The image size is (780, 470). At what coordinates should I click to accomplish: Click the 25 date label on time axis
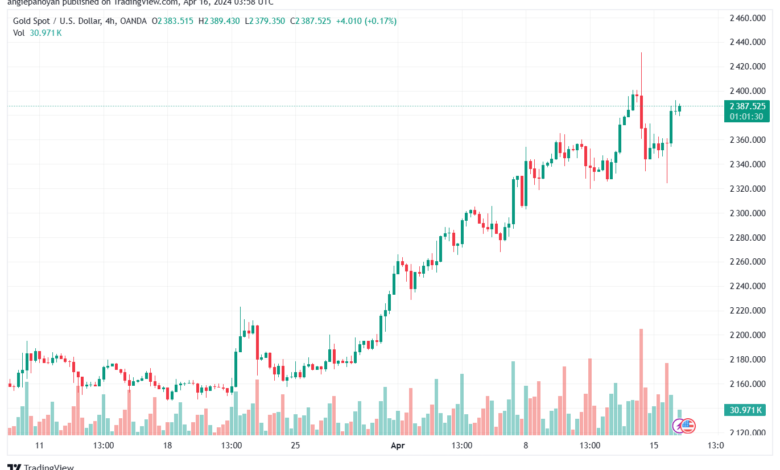point(295,445)
